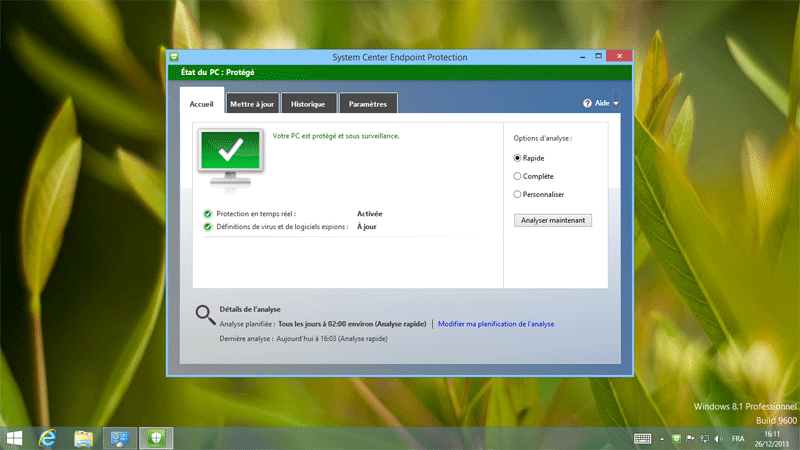Click 'Votre PC est protégé et sous surveillance.'
Viewport: 800px width, 450px height.
point(336,136)
